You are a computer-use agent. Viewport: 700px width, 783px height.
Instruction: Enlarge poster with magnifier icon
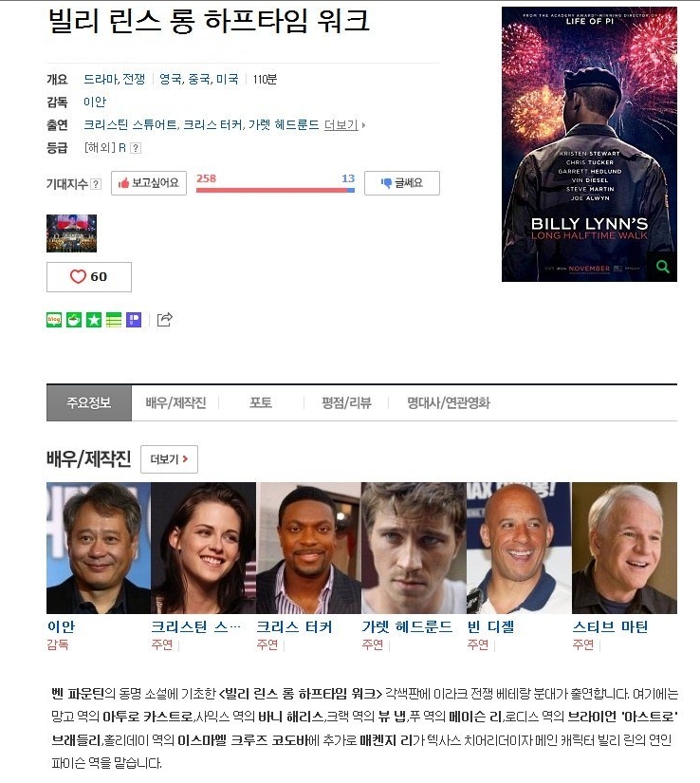coord(663,267)
